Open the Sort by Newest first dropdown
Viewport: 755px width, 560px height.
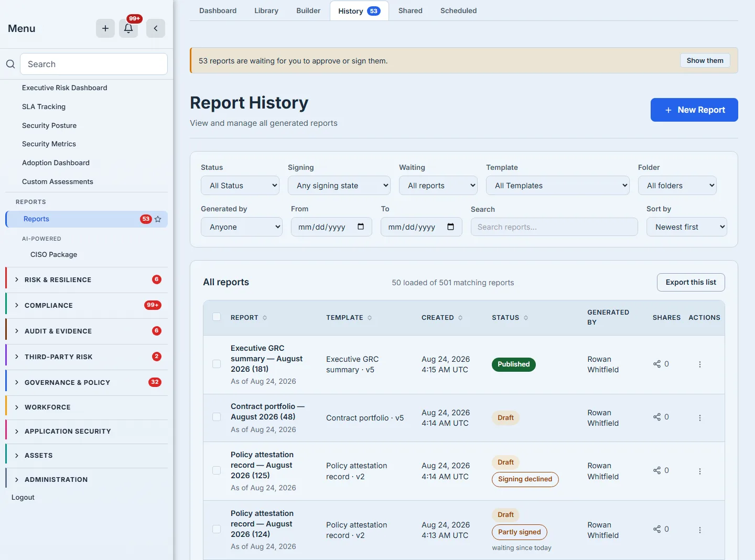[687, 227]
